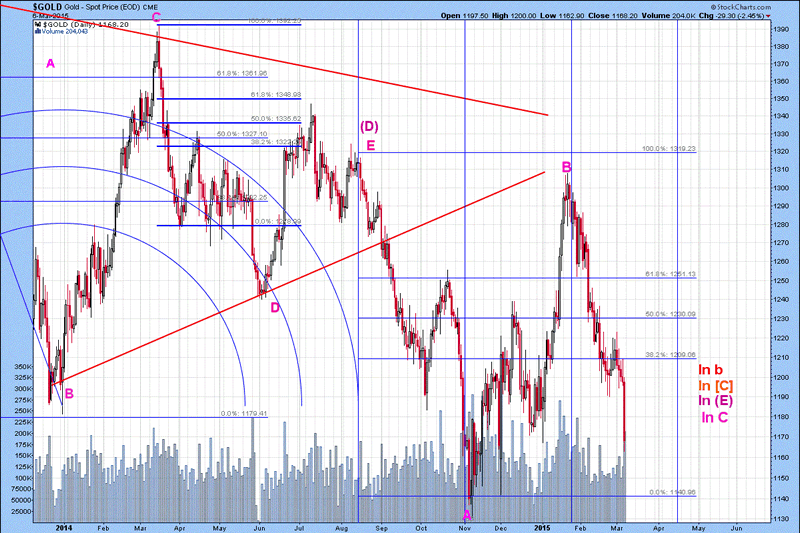
Task: Click the Oct label on the time axis
Action: point(421,528)
